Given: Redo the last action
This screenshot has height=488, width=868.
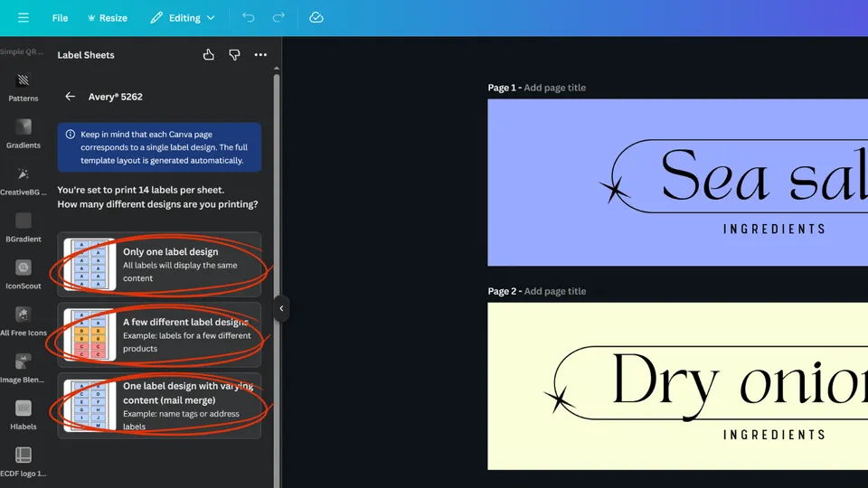Looking at the screenshot, I should (x=278, y=18).
